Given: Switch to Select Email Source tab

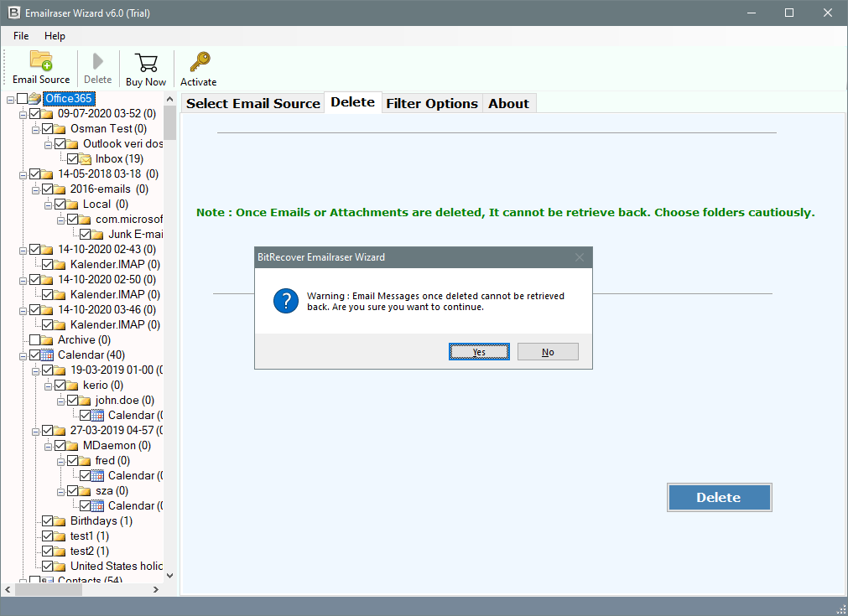Looking at the screenshot, I should pyautogui.click(x=253, y=103).
